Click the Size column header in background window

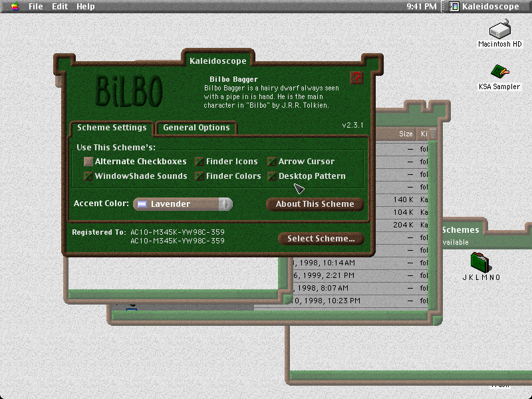pyautogui.click(x=406, y=134)
